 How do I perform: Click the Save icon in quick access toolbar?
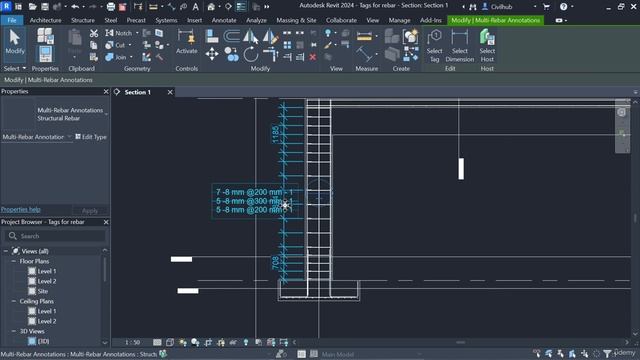pos(45,7)
